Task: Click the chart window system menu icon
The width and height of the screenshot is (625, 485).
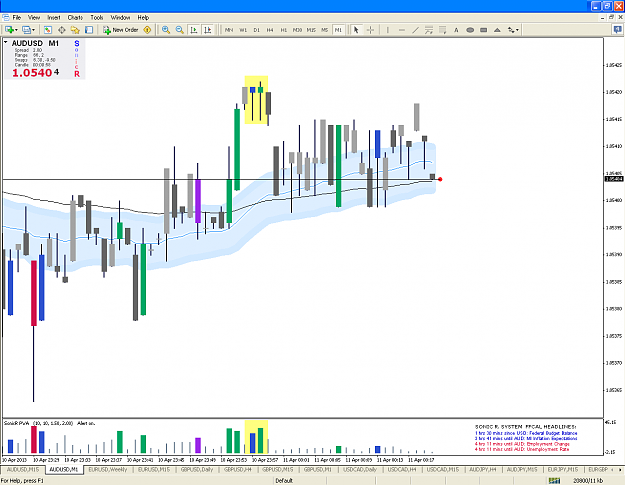Action: pos(6,18)
